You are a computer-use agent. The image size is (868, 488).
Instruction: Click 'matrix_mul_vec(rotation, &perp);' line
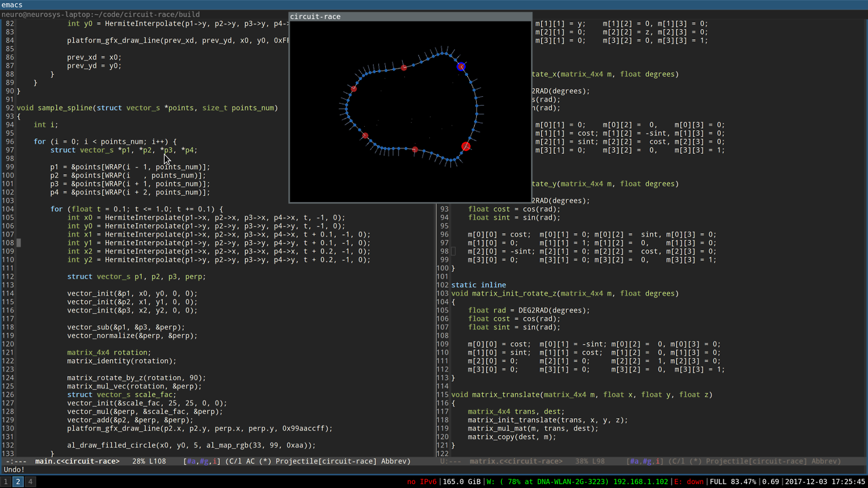coord(134,386)
